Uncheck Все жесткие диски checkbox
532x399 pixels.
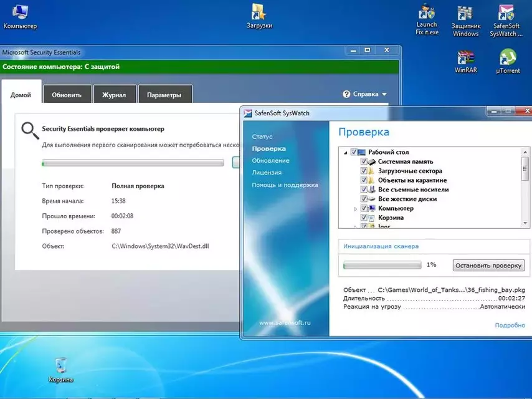click(363, 199)
